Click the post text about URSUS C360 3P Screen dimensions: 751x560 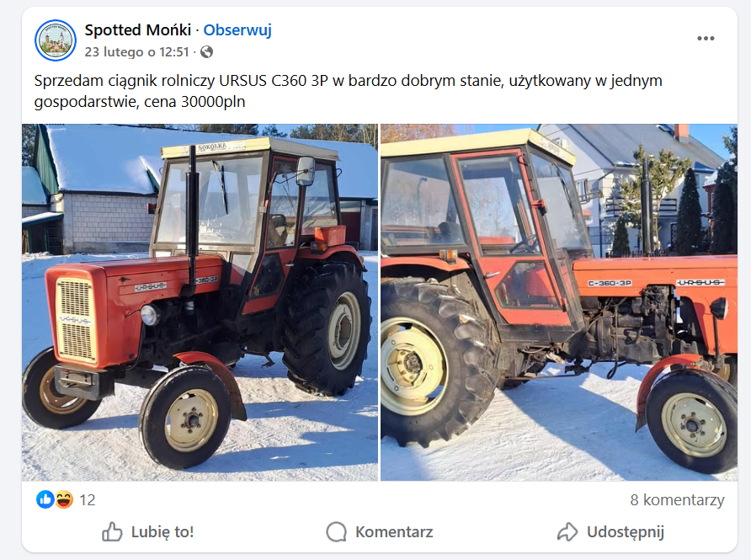tap(349, 91)
